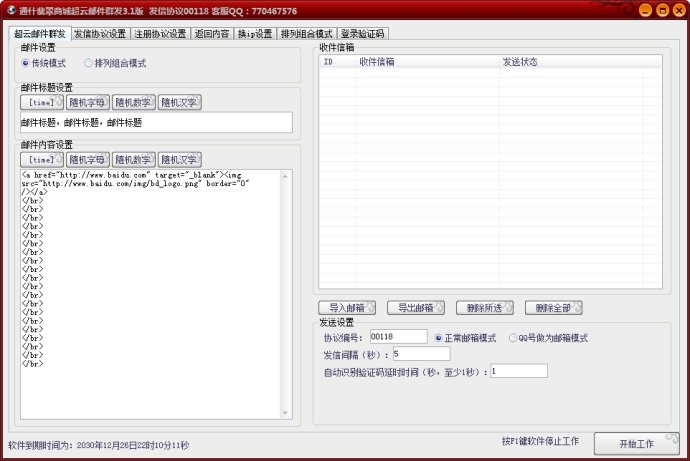The width and height of the screenshot is (690, 461).
Task: Click the app icon in the title bar
Action: [10, 10]
